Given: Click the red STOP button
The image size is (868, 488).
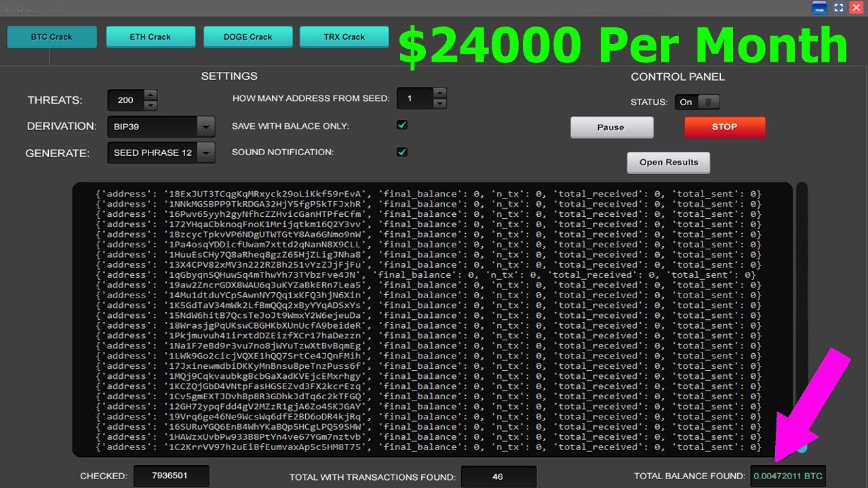Looking at the screenshot, I should tap(725, 127).
